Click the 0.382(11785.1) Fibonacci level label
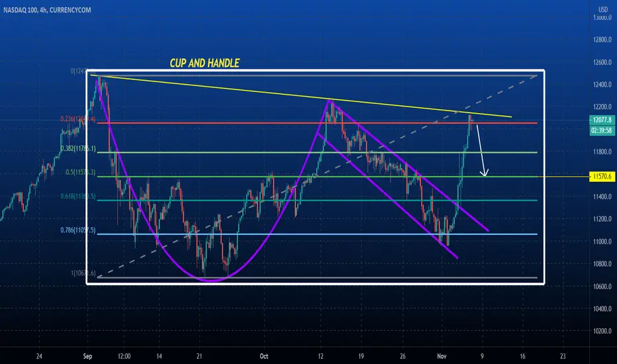This screenshot has width=617, height=364. pos(78,149)
